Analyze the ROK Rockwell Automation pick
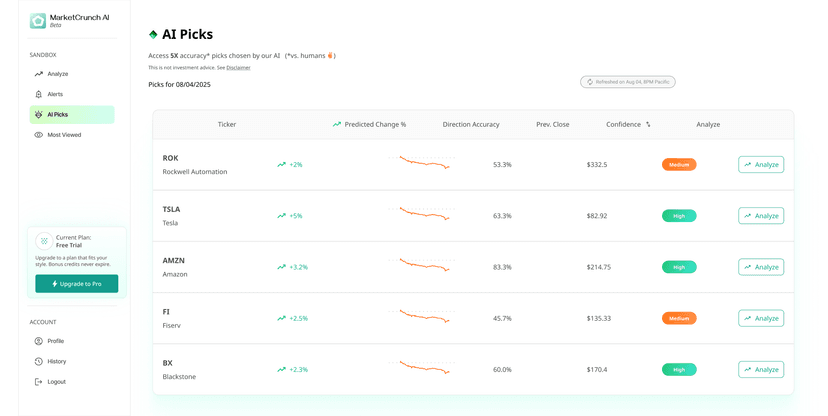This screenshot has height=416, width=828. pyautogui.click(x=760, y=164)
